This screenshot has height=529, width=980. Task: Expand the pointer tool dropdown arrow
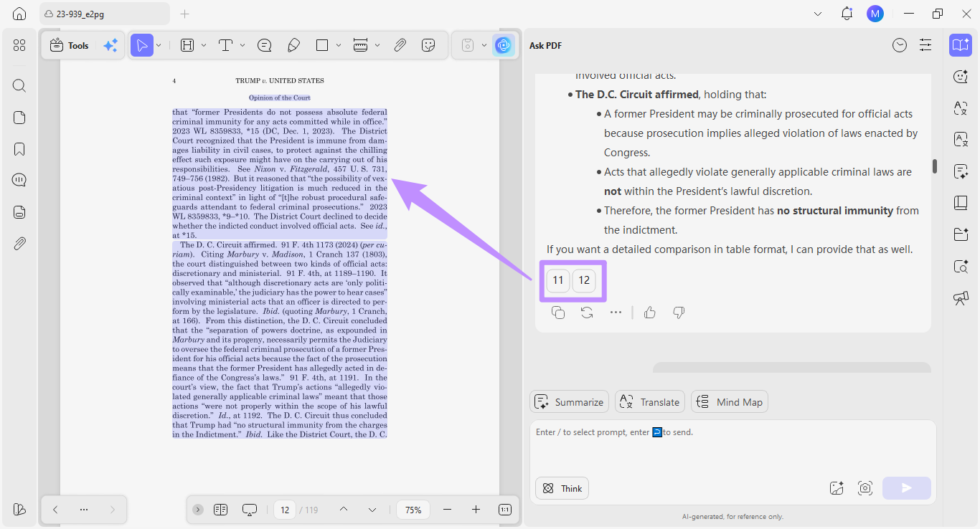(x=159, y=45)
